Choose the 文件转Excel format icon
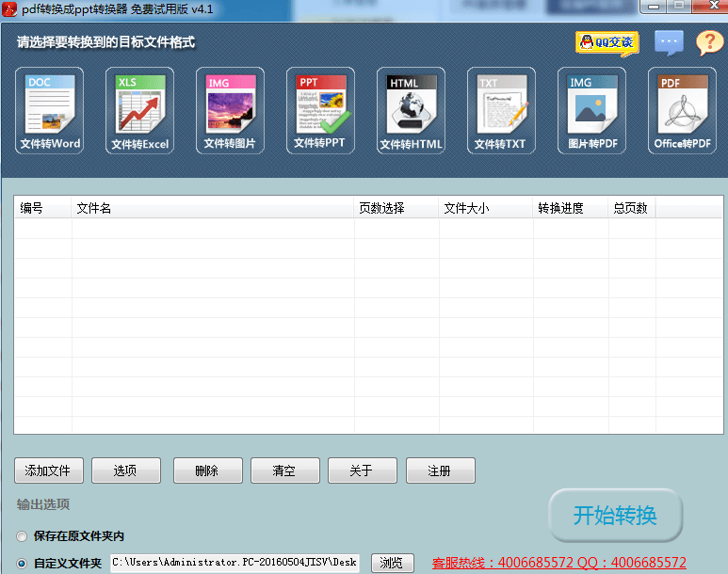Viewport: 728px width, 574px height. click(139, 110)
